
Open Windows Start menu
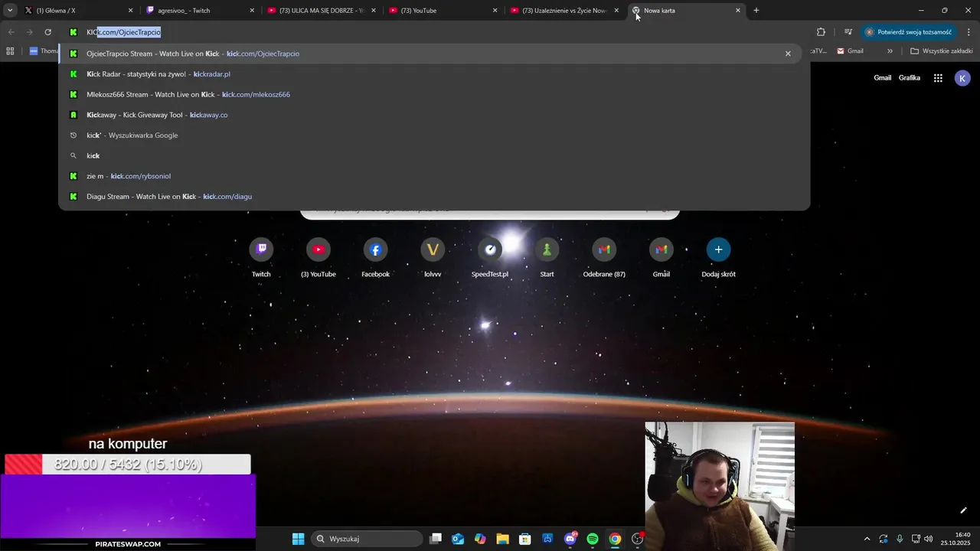(x=298, y=539)
